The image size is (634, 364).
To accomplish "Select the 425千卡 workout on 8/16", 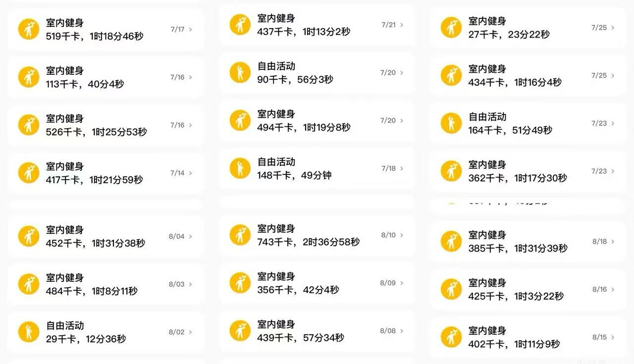I will 528,290.
